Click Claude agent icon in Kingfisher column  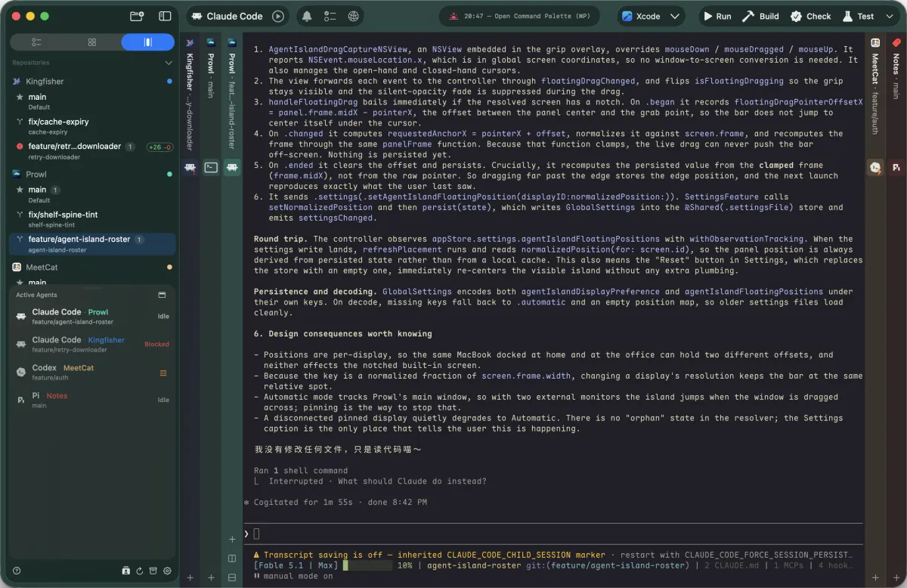click(x=190, y=168)
